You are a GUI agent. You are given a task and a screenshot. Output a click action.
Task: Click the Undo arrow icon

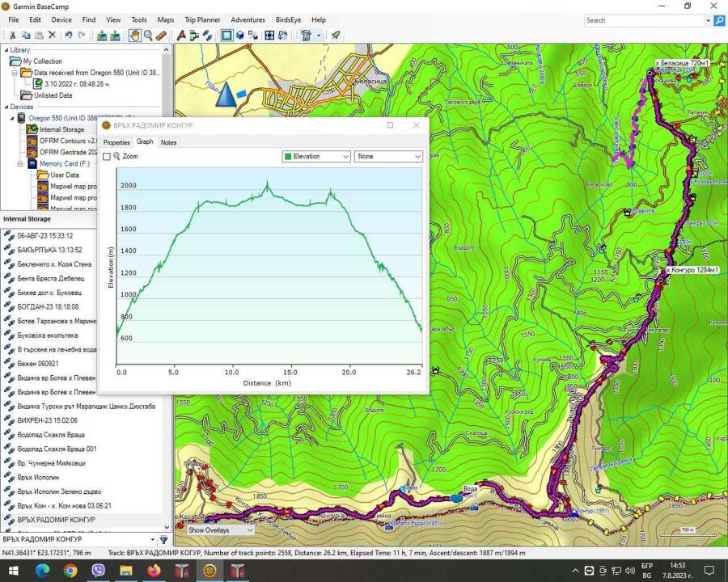[x=69, y=36]
